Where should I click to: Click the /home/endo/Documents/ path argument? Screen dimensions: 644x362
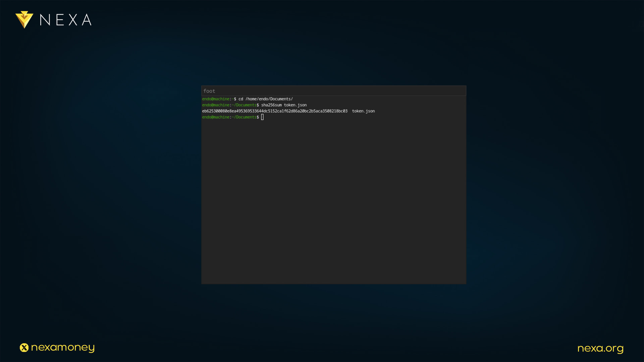269,99
